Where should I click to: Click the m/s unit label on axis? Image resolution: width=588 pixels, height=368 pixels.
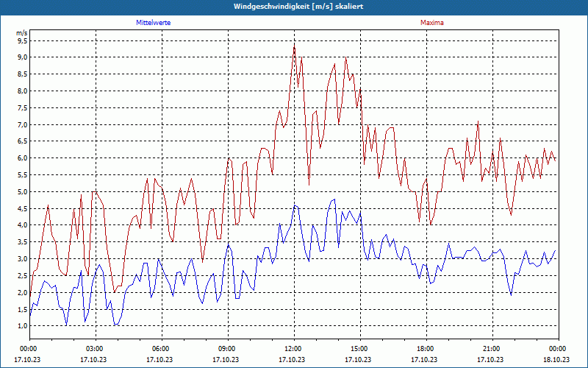click(22, 33)
